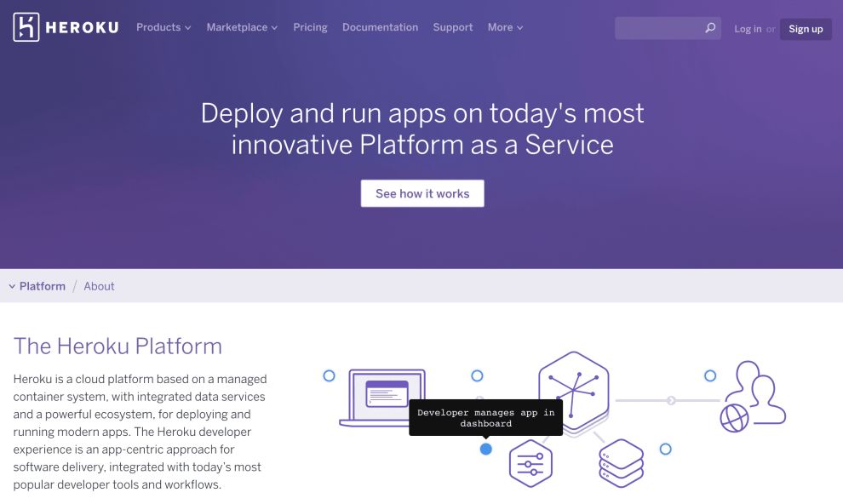Viewport: 843px width, 504px height.
Task: Select the step circle above the users icon
Action: (x=710, y=375)
